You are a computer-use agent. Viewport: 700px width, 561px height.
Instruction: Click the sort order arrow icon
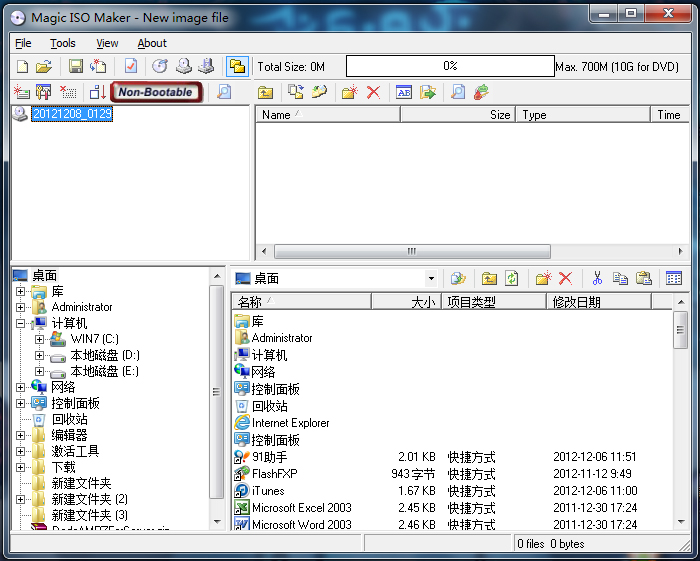(x=98, y=92)
